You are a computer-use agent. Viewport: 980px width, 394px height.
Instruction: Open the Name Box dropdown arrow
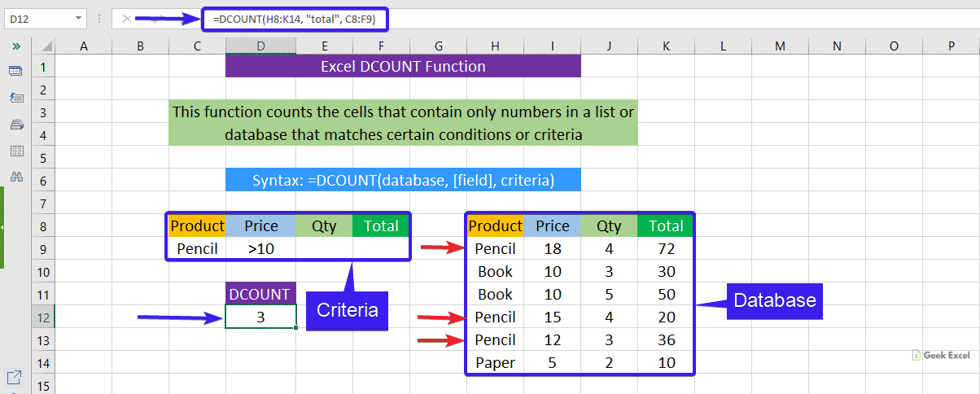tap(77, 18)
